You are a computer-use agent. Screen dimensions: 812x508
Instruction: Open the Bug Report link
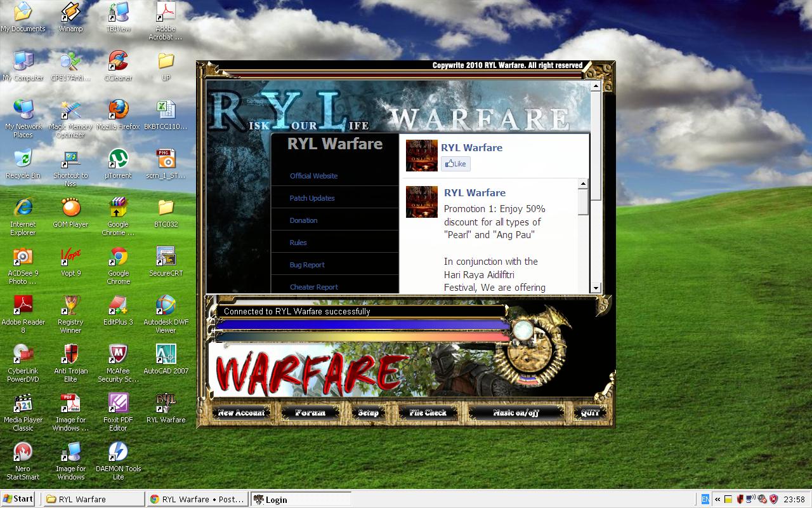click(x=307, y=265)
